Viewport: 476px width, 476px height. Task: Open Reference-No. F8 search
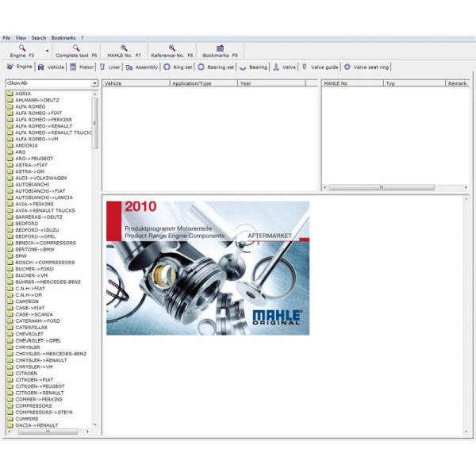[171, 48]
